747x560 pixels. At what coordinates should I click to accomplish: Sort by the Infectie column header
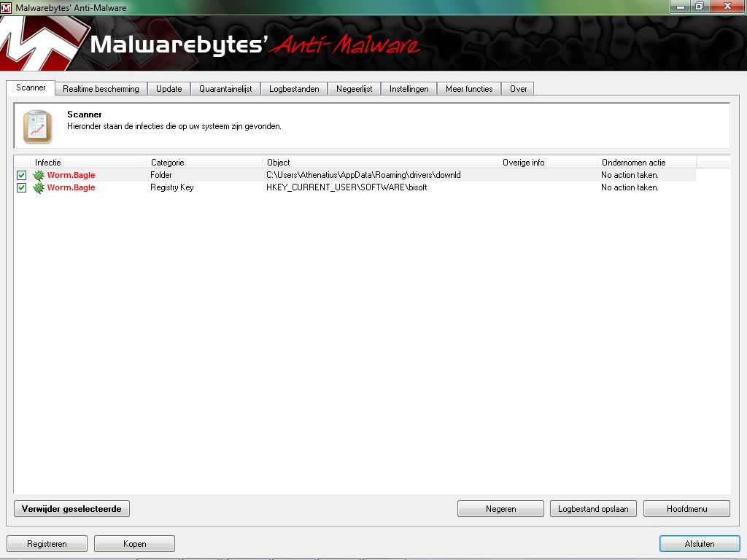tap(88, 163)
